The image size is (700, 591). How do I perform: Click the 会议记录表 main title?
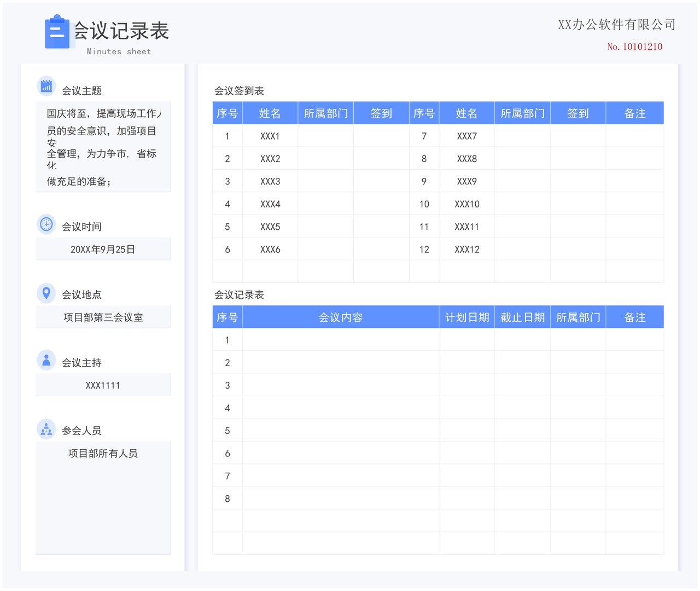click(121, 31)
